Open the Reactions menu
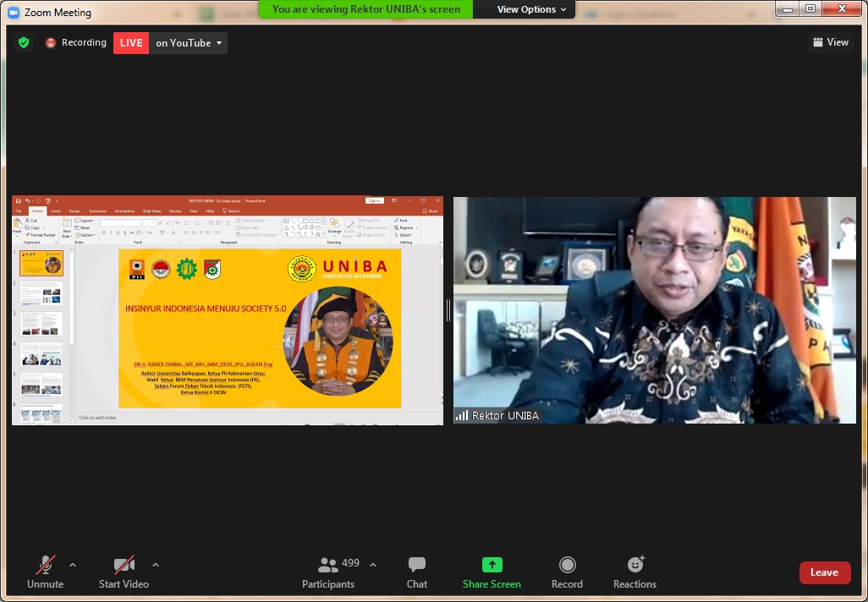868x602 pixels. click(x=635, y=572)
